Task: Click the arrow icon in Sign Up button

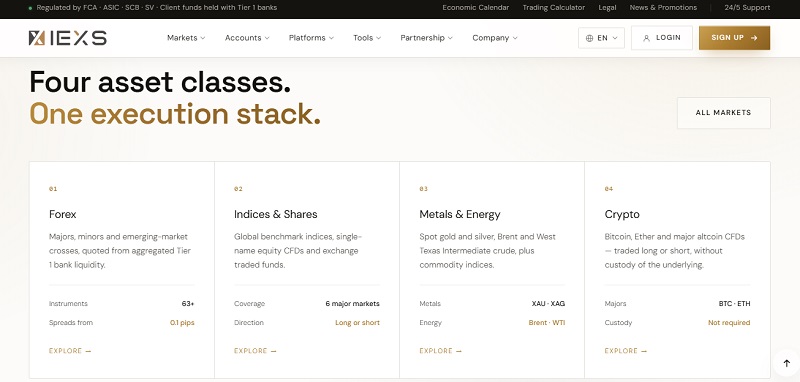Action: pyautogui.click(x=754, y=38)
